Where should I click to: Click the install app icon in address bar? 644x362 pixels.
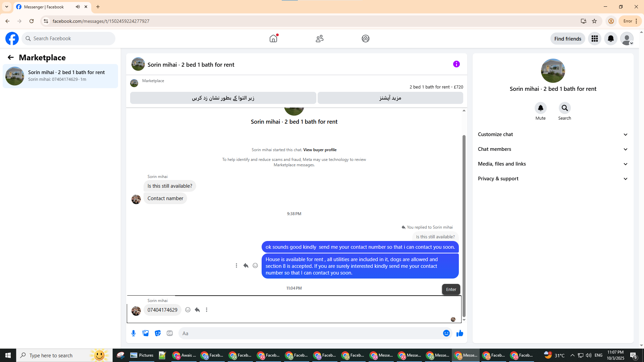pos(584,21)
